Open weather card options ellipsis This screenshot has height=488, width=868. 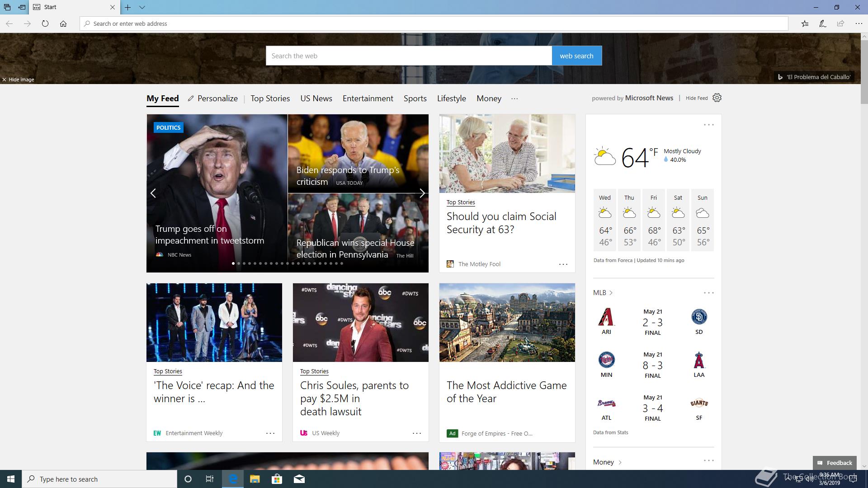pos(708,125)
